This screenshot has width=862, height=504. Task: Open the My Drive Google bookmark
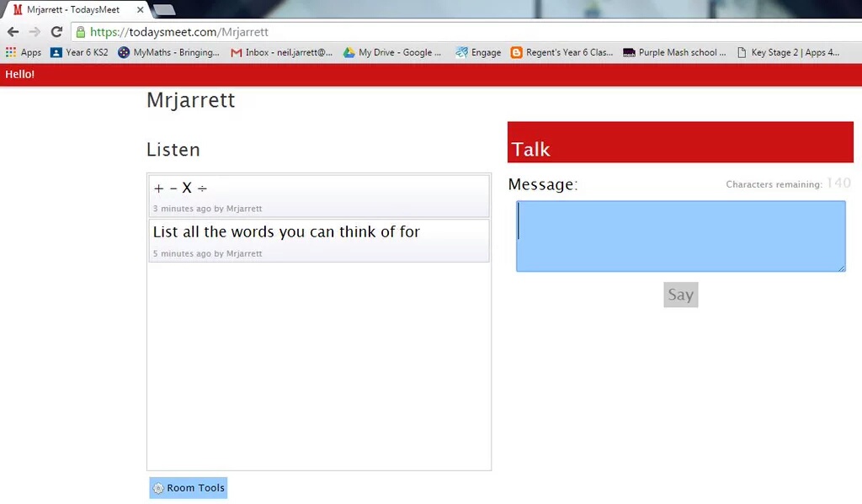(x=392, y=52)
